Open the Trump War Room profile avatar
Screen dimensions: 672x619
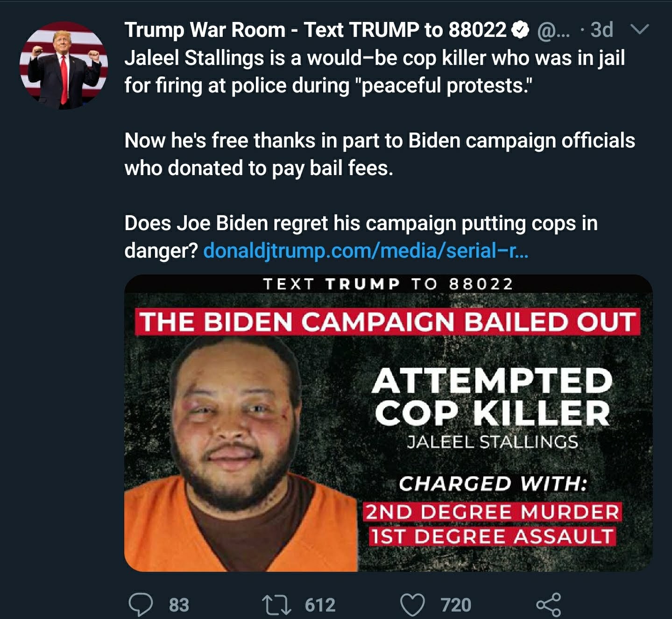(64, 65)
